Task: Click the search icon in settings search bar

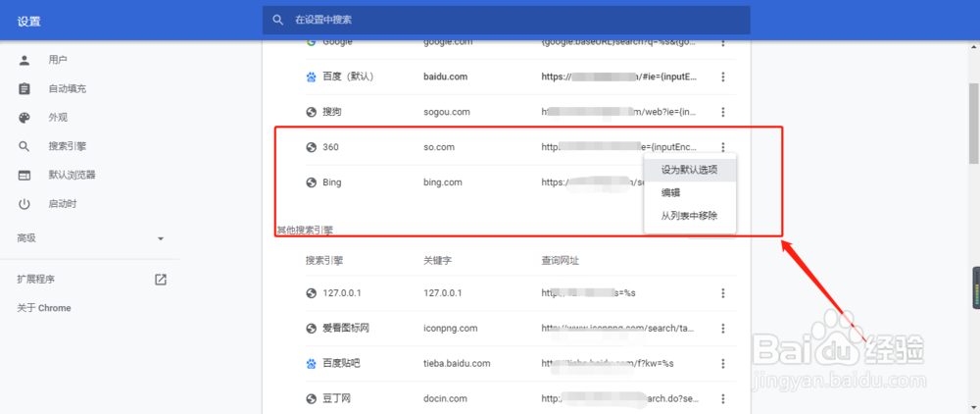Action: [278, 20]
